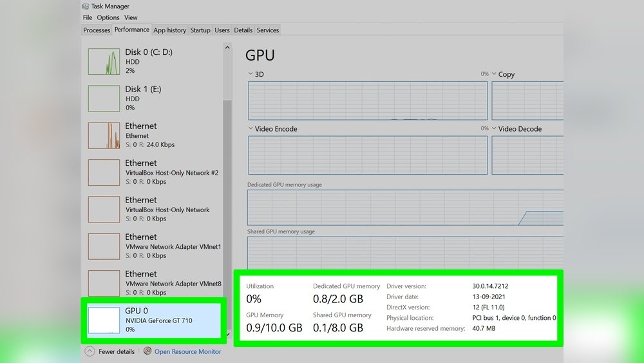Click sidebar scroll up arrow
Image resolution: width=644 pixels, height=363 pixels.
(227, 48)
